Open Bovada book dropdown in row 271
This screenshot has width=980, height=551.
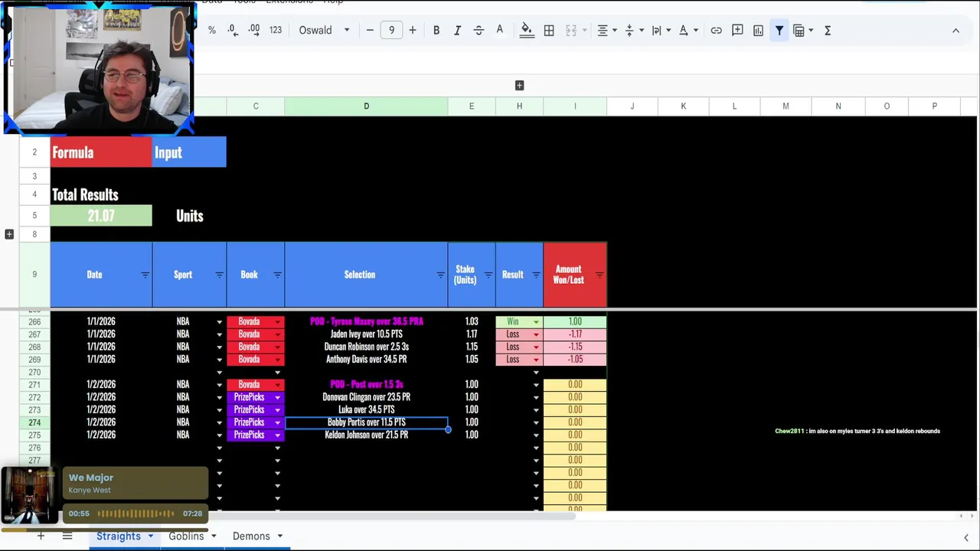[x=277, y=385]
